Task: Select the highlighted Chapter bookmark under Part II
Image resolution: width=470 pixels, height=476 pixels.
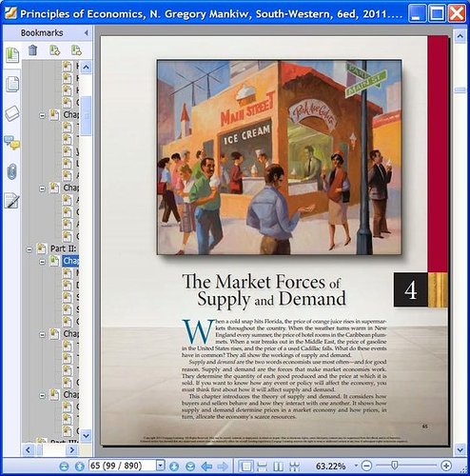Action: point(70,261)
